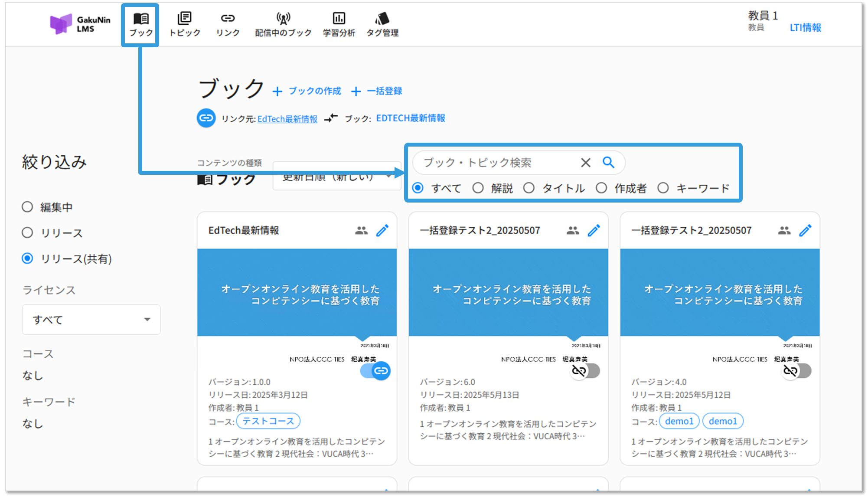Click the magnifier search icon
Image resolution: width=868 pixels, height=497 pixels.
pyautogui.click(x=608, y=163)
